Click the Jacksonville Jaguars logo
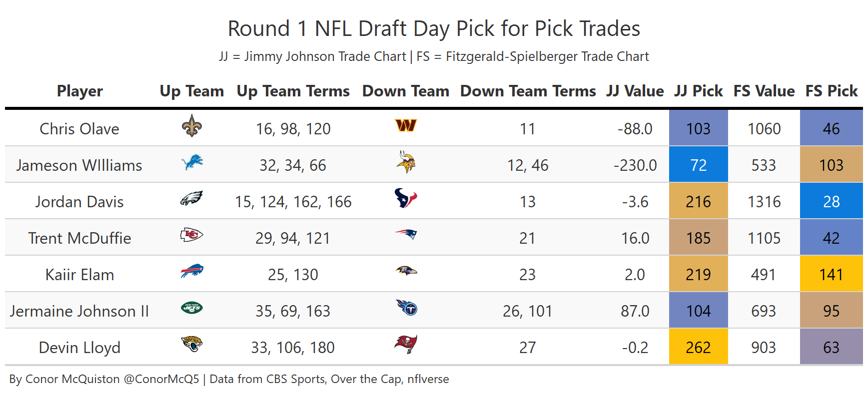 192,344
